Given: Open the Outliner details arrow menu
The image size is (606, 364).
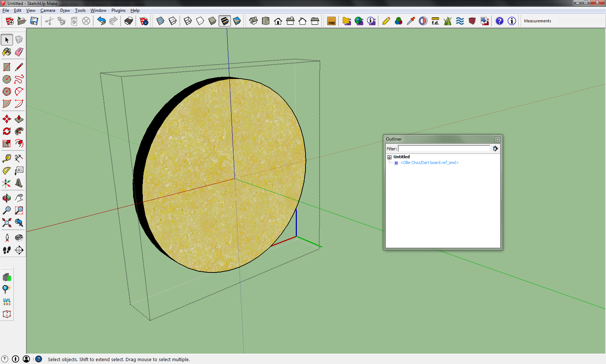Looking at the screenshot, I should (x=495, y=148).
